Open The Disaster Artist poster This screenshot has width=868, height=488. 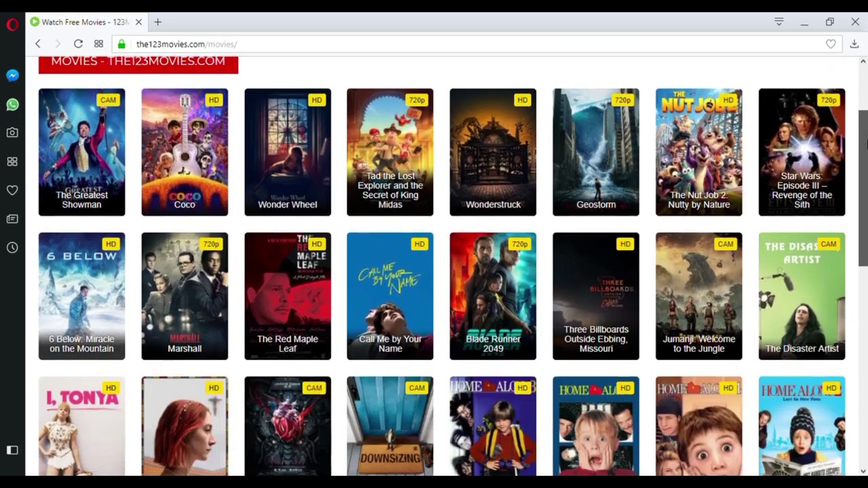802,296
